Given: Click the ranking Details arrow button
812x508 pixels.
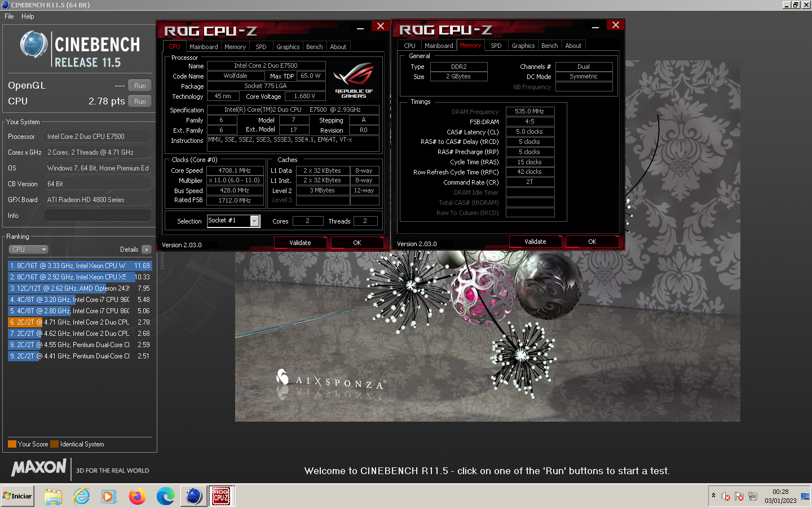Looking at the screenshot, I should [146, 249].
